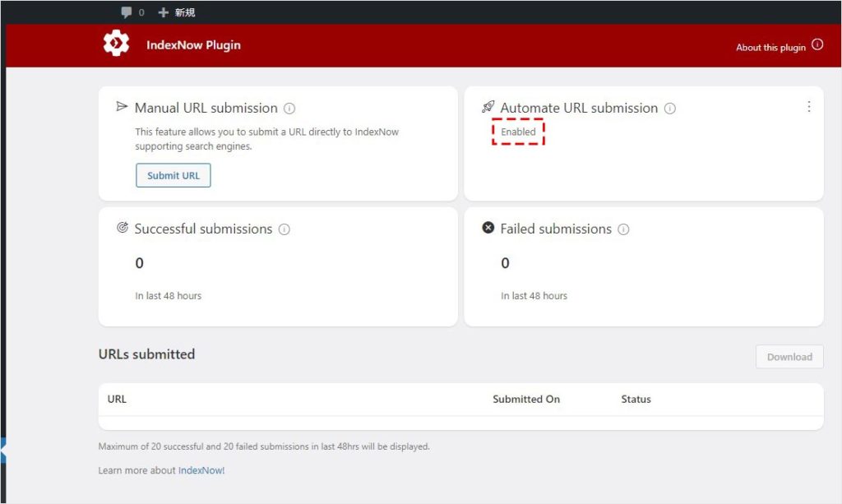Screen dimensions: 842x504
Task: Click the info icon beside About this plugin
Action: click(817, 45)
